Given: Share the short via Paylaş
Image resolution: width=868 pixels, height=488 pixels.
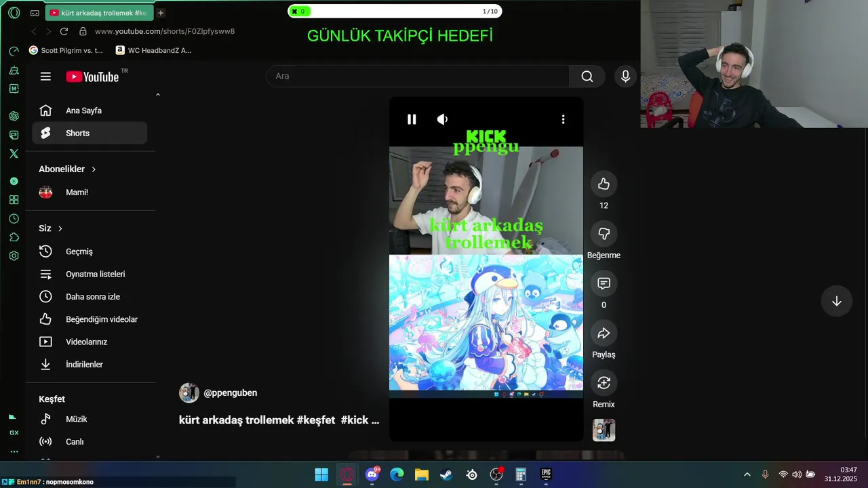Looking at the screenshot, I should pos(604,333).
